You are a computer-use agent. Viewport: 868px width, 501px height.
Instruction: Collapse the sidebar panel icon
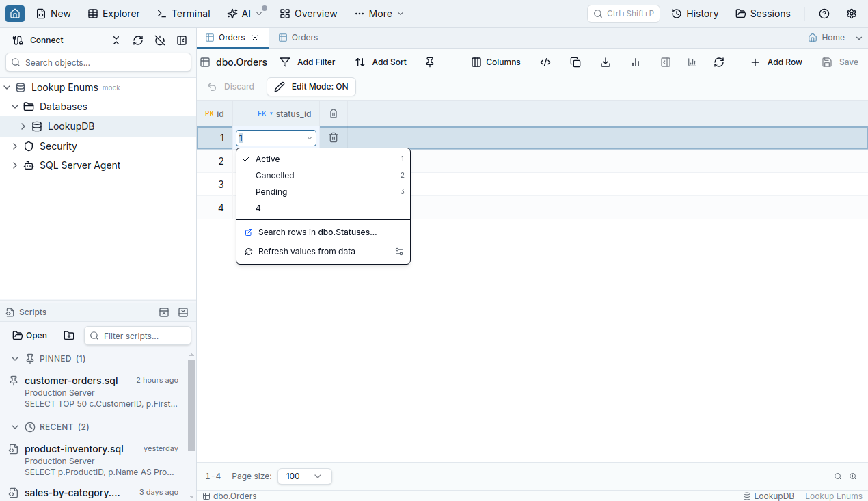(182, 40)
